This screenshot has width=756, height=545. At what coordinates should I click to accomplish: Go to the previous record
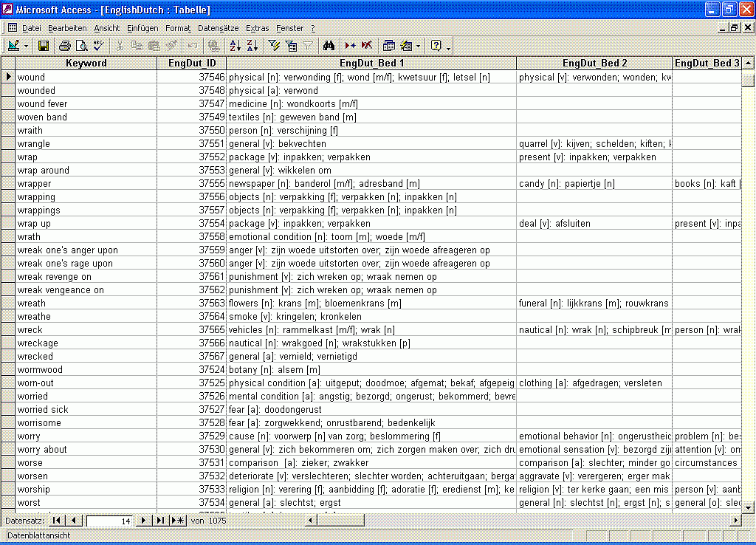coord(73,521)
